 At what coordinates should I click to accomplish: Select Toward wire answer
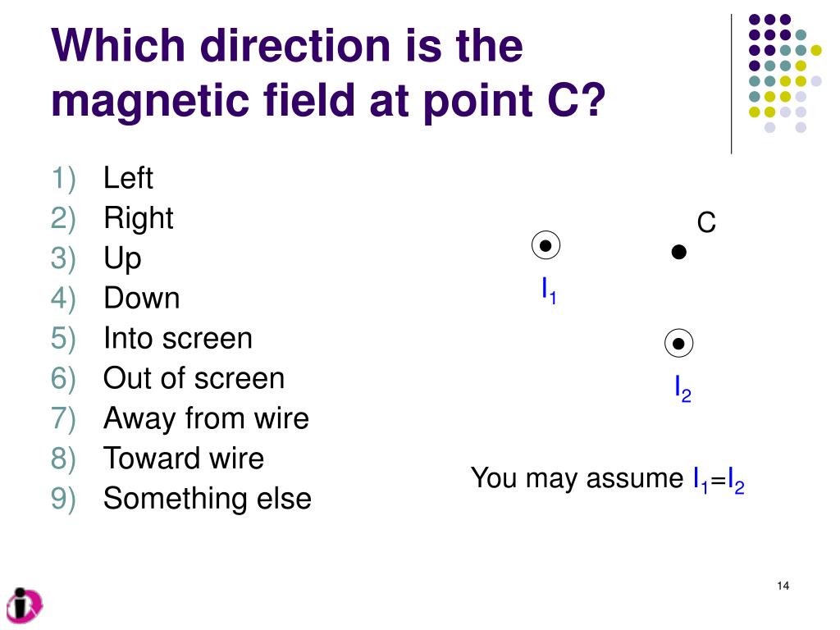pos(184,459)
